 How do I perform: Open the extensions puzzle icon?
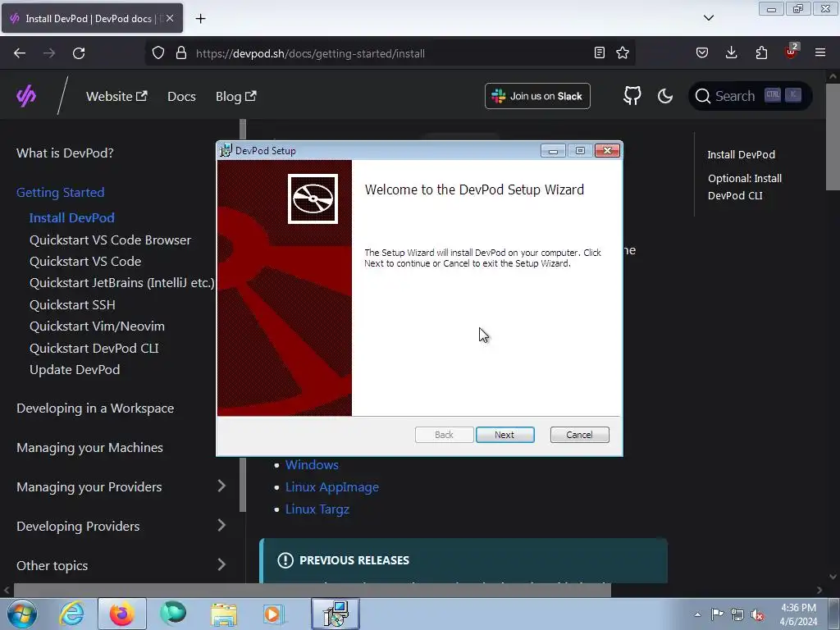pyautogui.click(x=761, y=52)
